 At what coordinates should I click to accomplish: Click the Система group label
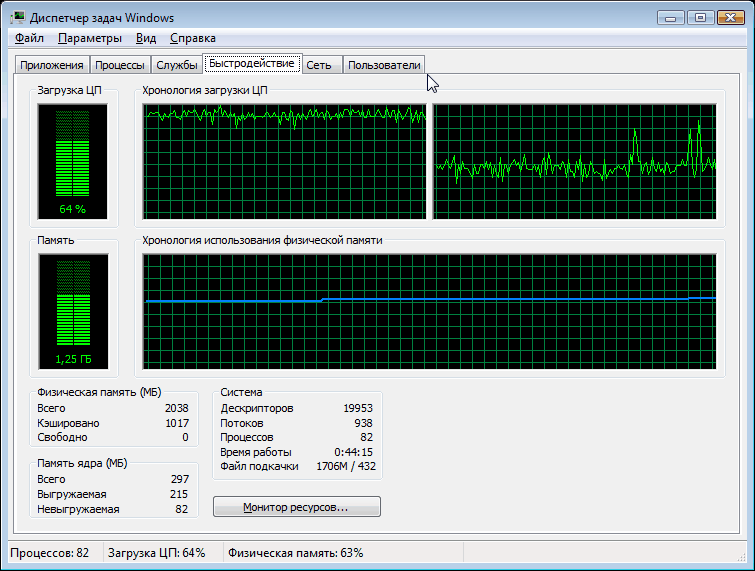coord(241,392)
